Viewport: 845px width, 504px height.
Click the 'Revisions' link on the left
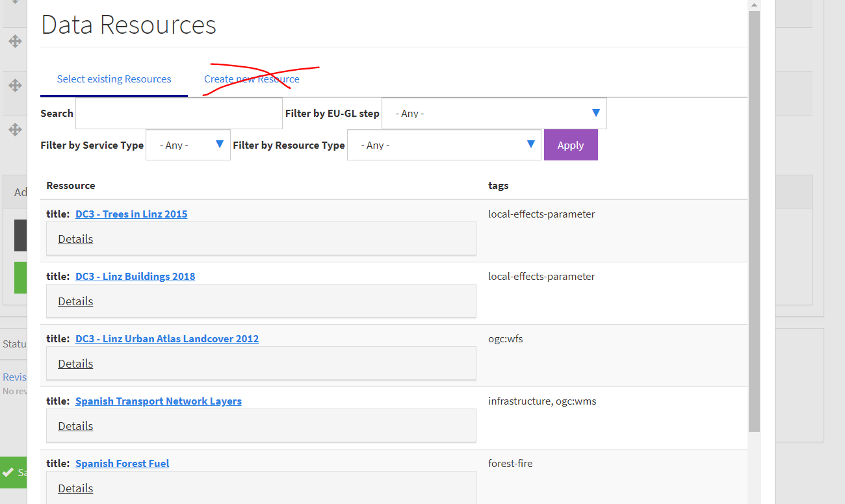[14, 377]
